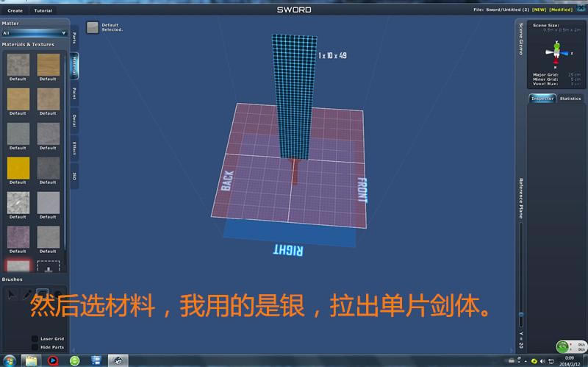Select the wood grain material texture
Image resolution: width=588 pixels, height=367 pixels.
[x=49, y=65]
